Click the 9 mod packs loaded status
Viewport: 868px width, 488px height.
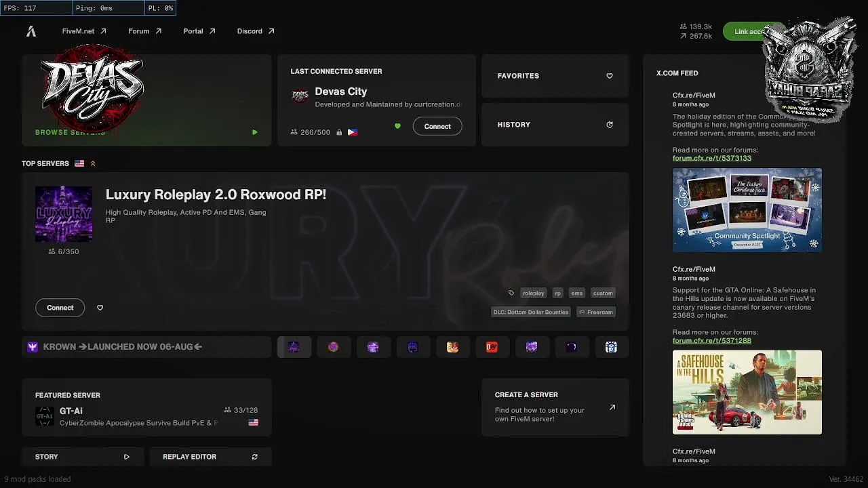click(37, 479)
